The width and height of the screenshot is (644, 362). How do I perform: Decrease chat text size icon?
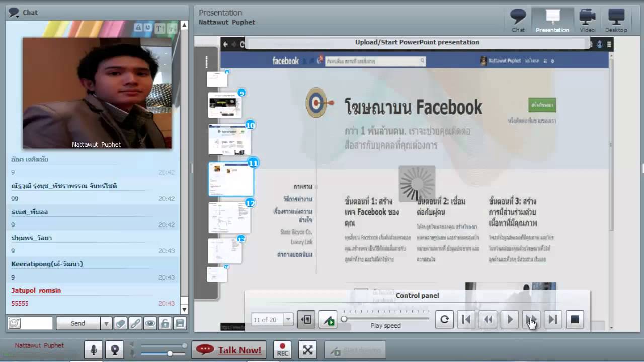point(172,28)
